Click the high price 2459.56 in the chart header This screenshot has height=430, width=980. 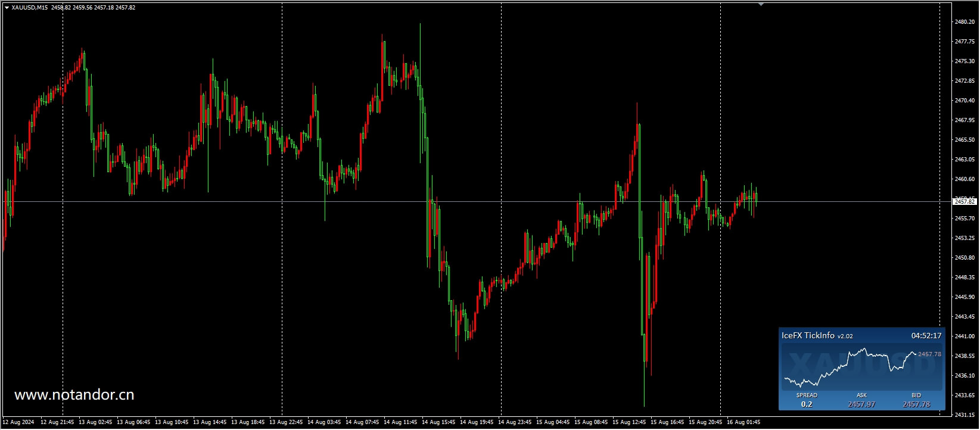point(82,8)
